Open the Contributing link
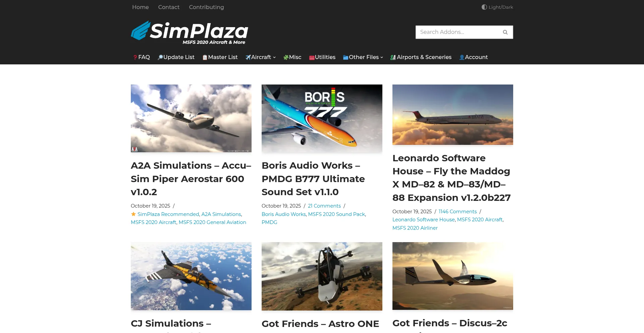 206,7
